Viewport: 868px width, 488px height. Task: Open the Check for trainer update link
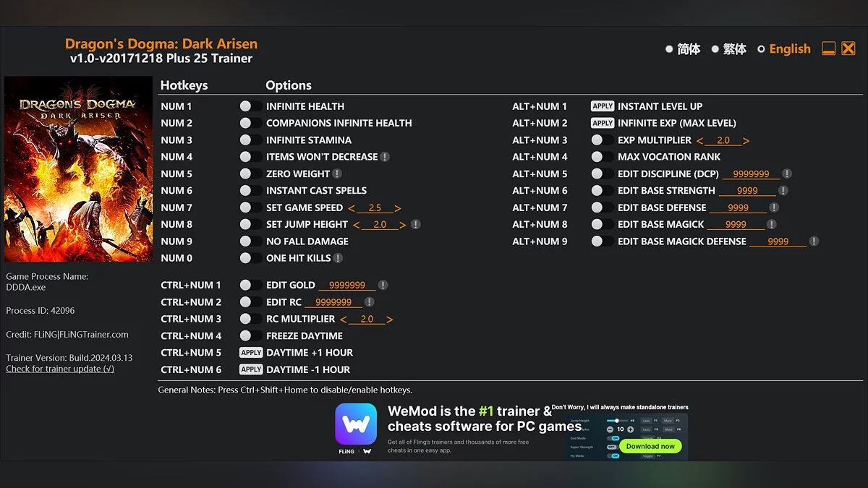click(x=60, y=369)
